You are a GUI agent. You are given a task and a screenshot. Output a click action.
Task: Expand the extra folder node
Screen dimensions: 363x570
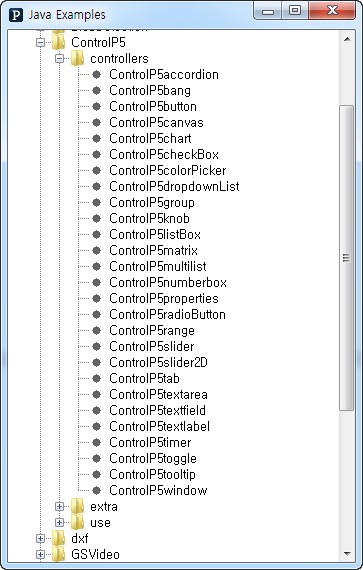tap(59, 506)
